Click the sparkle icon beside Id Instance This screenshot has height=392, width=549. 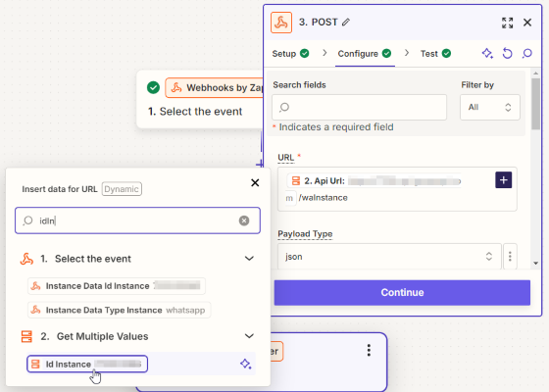(x=245, y=364)
